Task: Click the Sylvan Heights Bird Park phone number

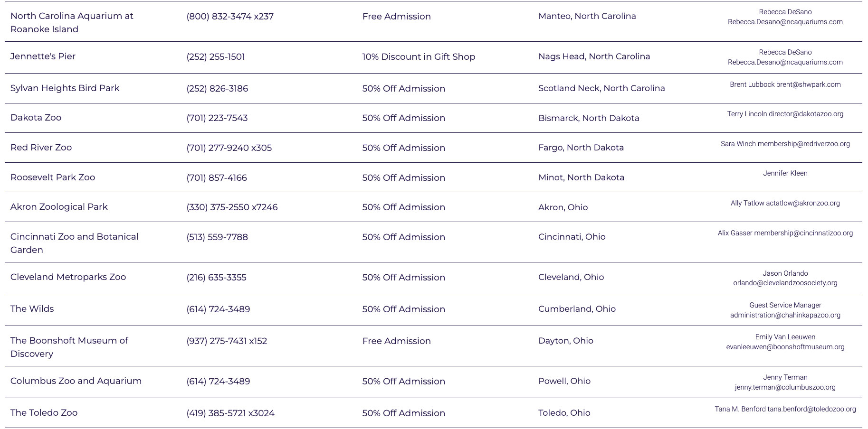Action: pos(217,88)
